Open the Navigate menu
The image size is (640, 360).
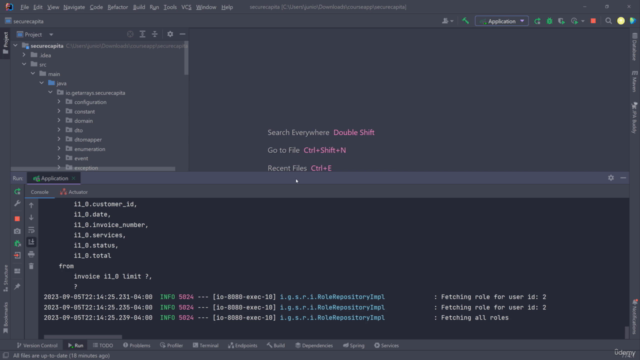(x=74, y=7)
